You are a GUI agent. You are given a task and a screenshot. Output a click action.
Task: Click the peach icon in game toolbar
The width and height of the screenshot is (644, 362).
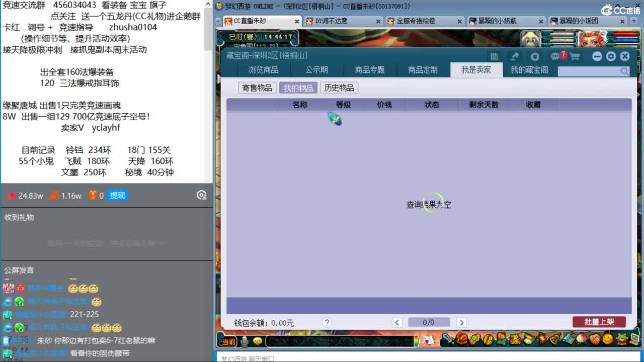(582, 339)
